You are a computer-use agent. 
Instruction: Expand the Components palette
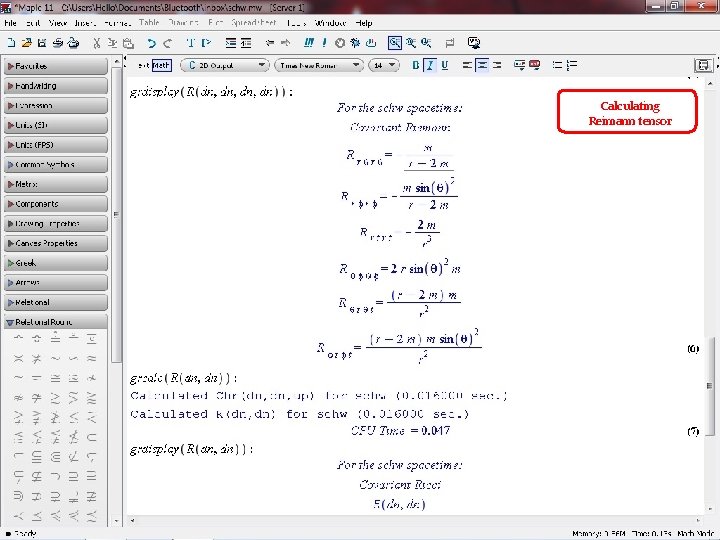coord(56,204)
